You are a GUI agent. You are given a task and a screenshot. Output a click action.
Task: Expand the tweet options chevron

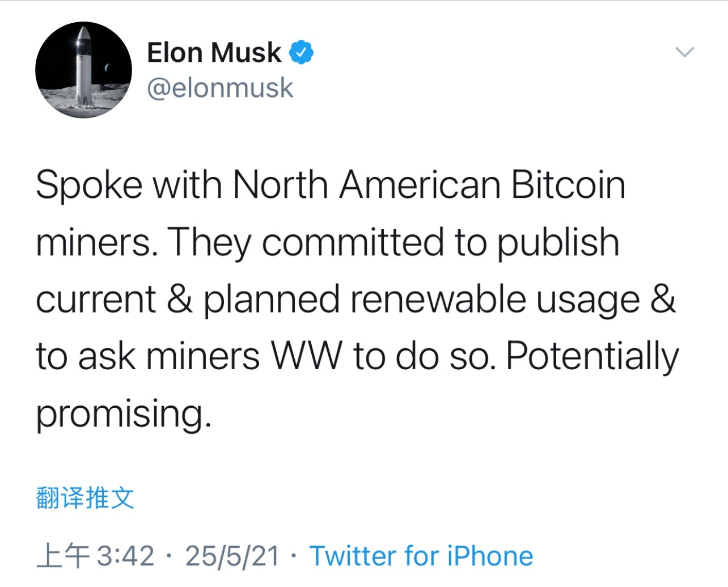point(685,52)
